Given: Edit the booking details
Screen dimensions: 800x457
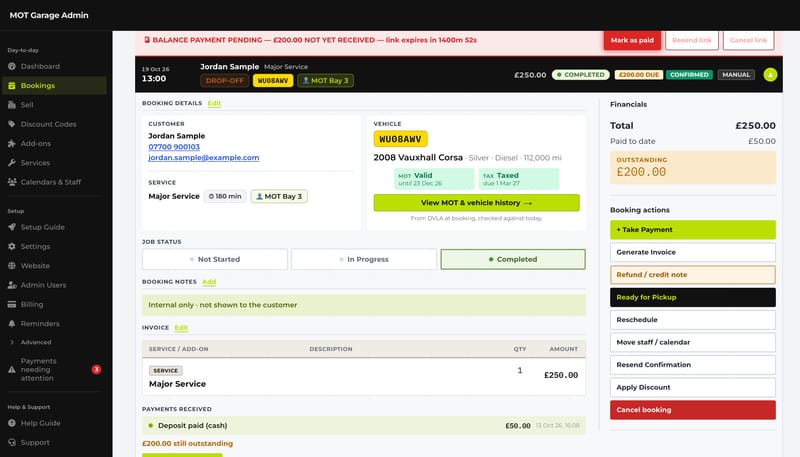Looking at the screenshot, I should (214, 103).
